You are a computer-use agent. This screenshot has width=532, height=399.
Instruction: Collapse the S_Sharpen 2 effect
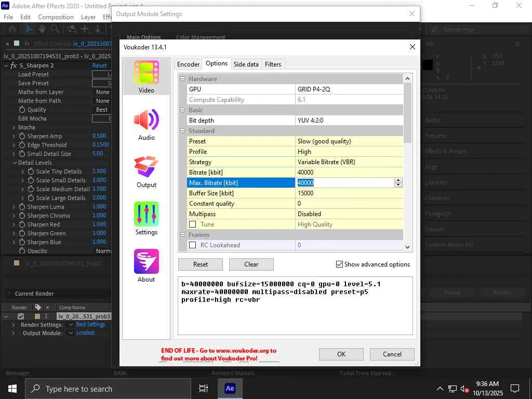click(x=6, y=65)
